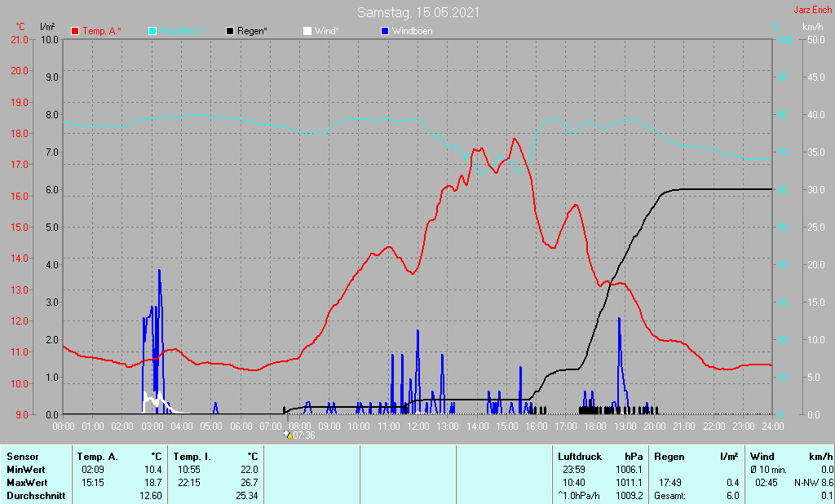Click the black Regen legend swatch

tap(230, 31)
